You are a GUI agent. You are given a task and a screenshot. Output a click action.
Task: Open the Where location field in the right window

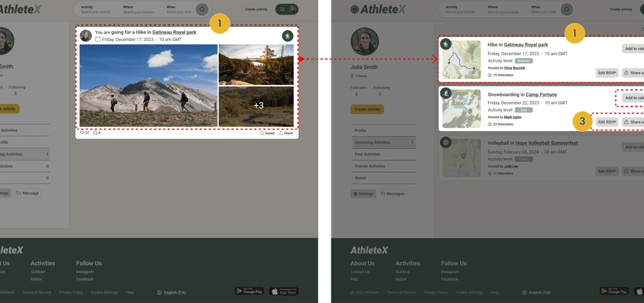point(504,9)
